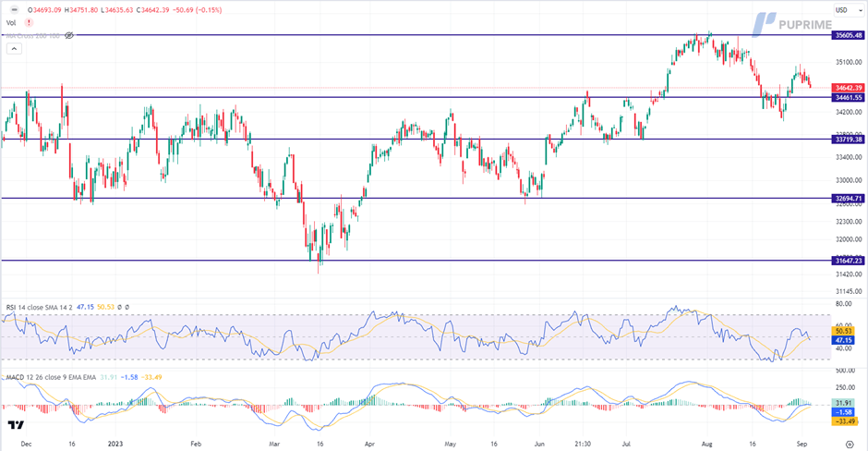The width and height of the screenshot is (868, 451).
Task: Click the 35100.00 price axis tick
Action: [x=849, y=62]
